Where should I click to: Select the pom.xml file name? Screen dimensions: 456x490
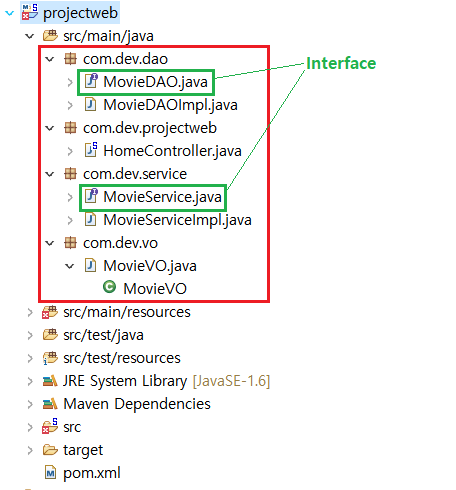point(92,473)
